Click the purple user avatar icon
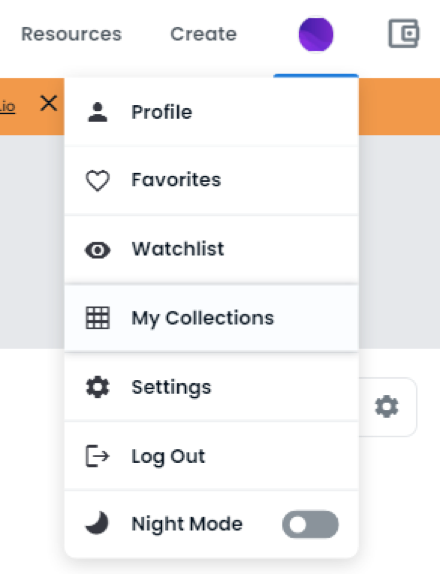The image size is (440, 574). [x=316, y=34]
